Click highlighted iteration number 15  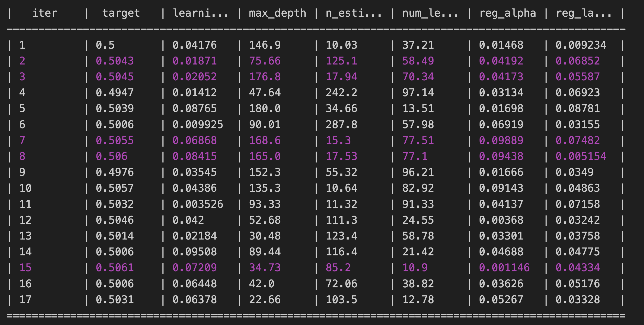[26, 268]
